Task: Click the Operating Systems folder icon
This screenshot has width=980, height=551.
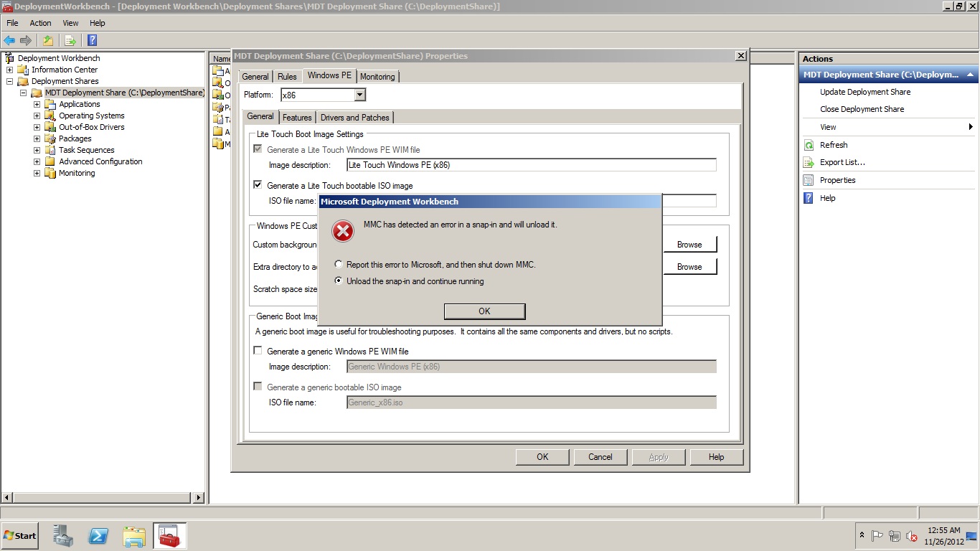Action: [x=50, y=116]
